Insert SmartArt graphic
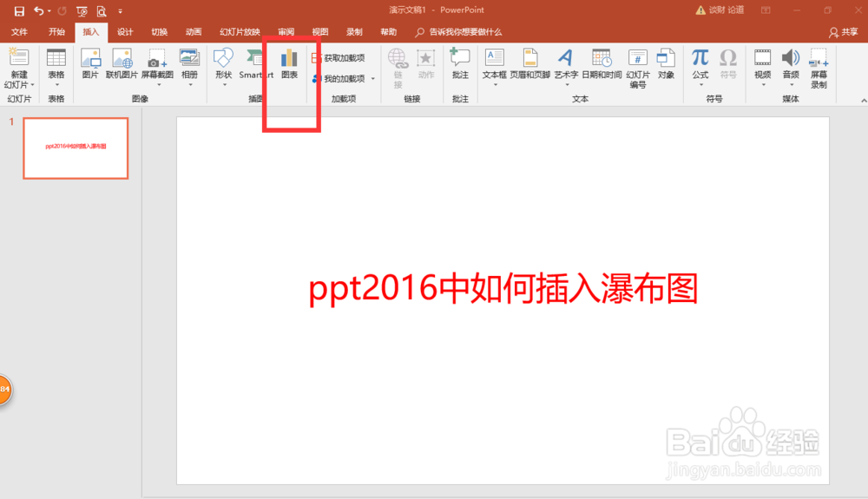The width and height of the screenshot is (868, 499). coord(256,64)
